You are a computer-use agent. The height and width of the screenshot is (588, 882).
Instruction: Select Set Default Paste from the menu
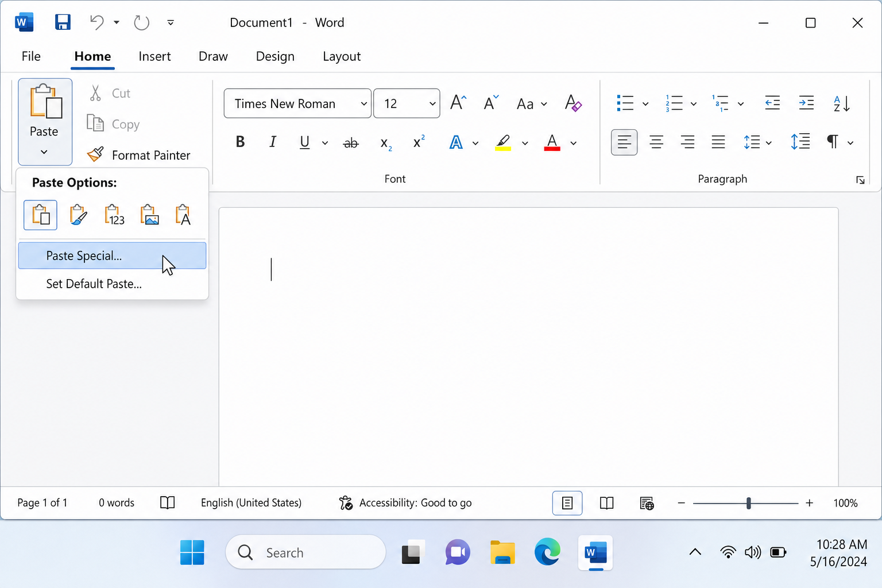pos(112,284)
